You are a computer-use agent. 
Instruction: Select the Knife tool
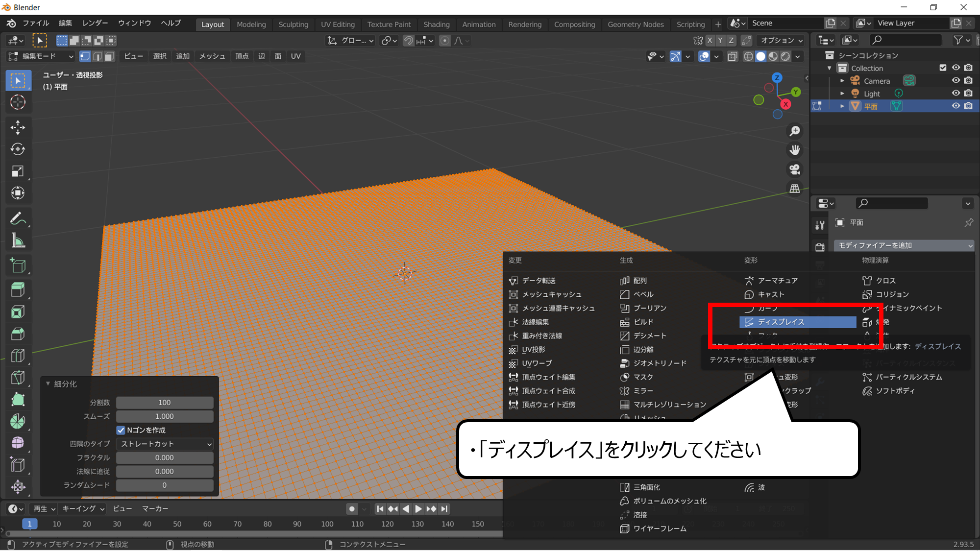tap(18, 378)
